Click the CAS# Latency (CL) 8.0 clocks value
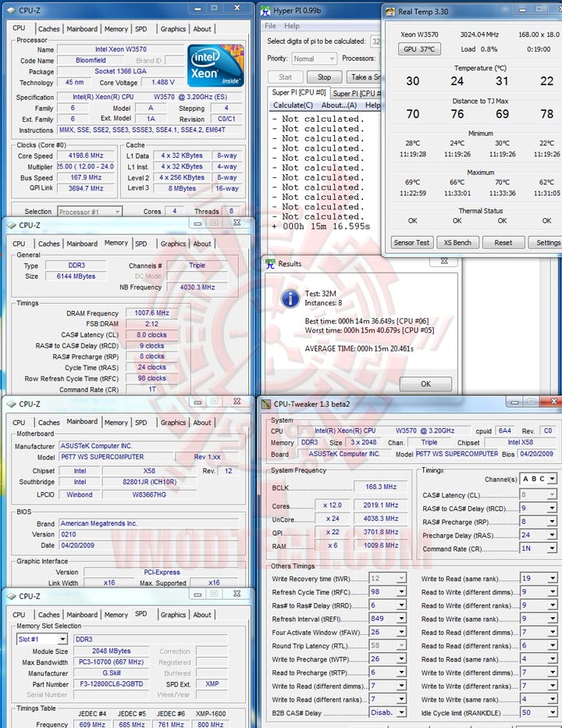562x728 pixels. click(151, 335)
